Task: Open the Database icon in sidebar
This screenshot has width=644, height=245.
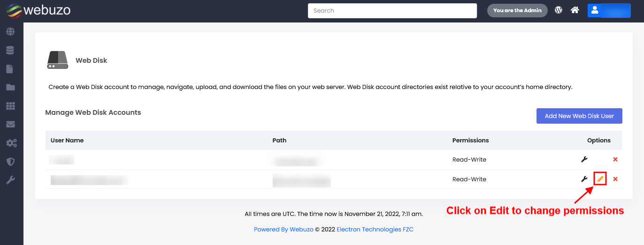Action: click(10, 50)
